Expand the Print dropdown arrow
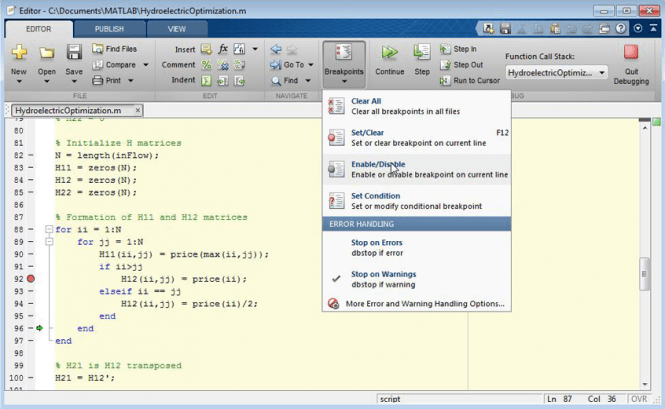Image resolution: width=665 pixels, height=409 pixels. coord(131,80)
